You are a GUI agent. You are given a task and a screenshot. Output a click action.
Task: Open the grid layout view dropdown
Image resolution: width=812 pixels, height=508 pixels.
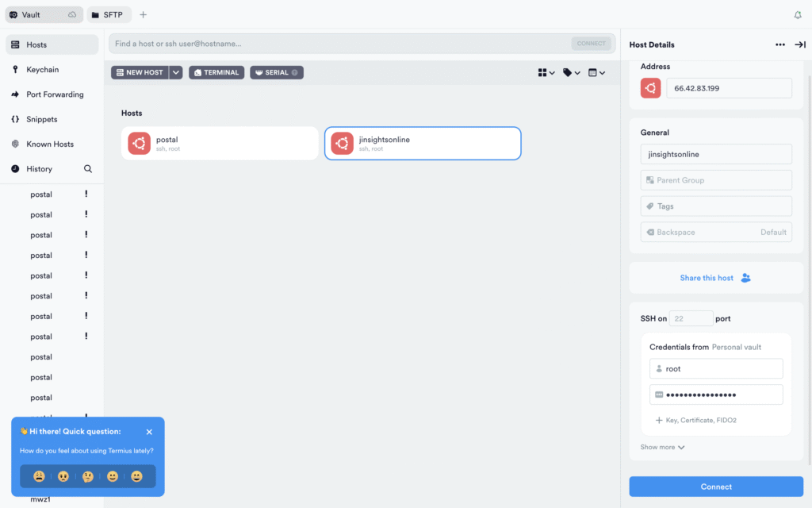point(546,72)
